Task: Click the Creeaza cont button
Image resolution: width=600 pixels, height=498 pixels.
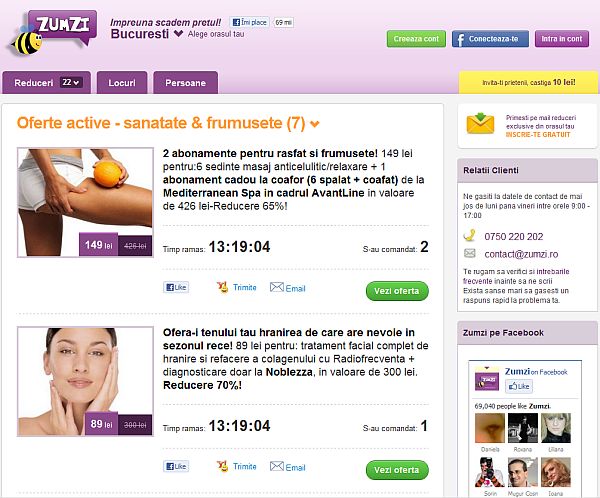Action: point(416,39)
